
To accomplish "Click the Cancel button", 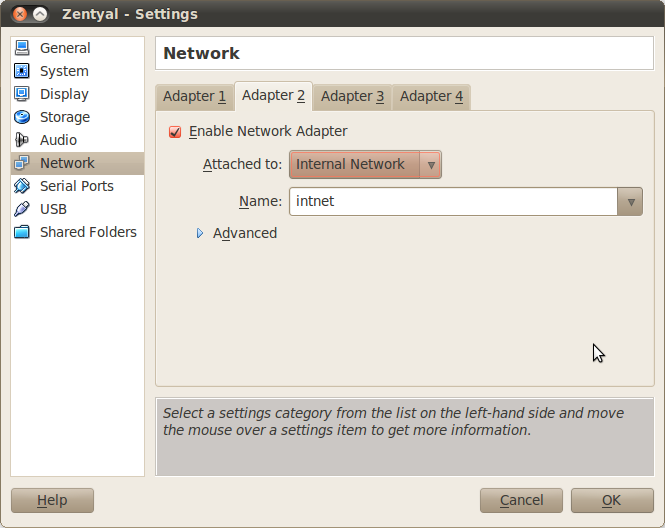I will (x=521, y=500).
